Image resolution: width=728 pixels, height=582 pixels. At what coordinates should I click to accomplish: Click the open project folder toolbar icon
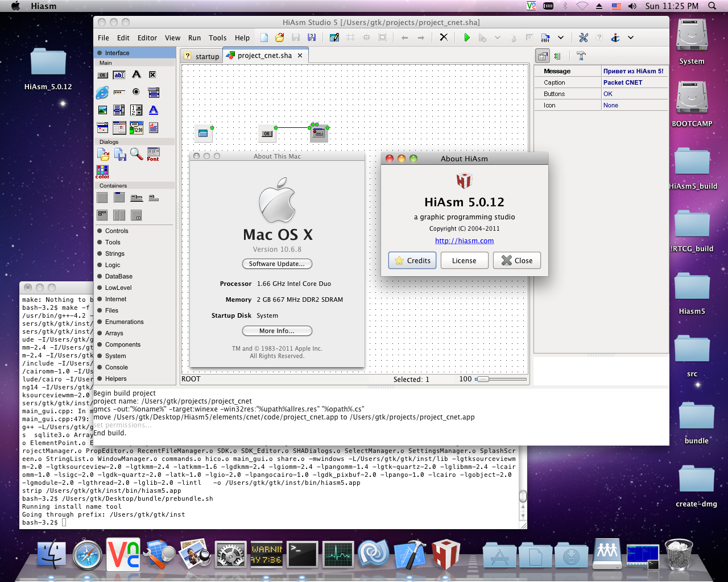(279, 38)
